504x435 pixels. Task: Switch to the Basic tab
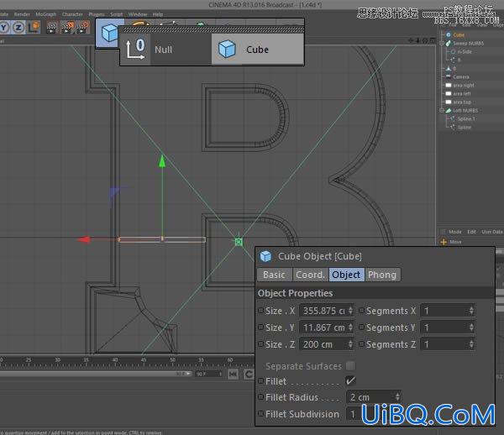pos(274,275)
